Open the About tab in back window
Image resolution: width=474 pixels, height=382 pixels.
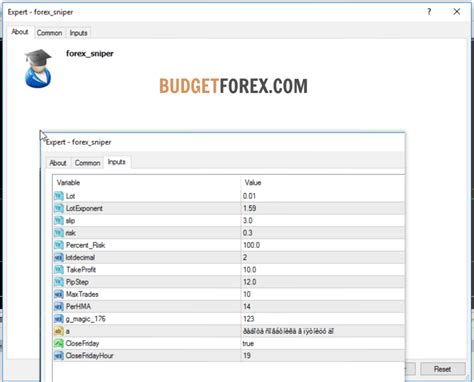coord(20,32)
